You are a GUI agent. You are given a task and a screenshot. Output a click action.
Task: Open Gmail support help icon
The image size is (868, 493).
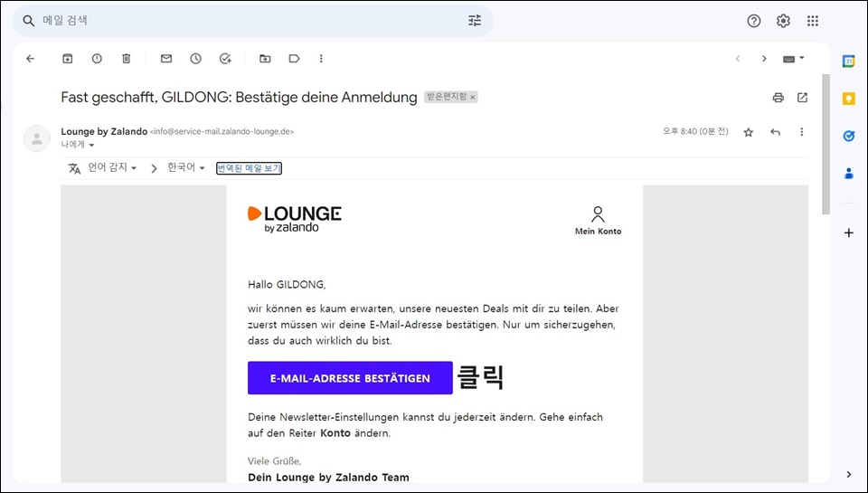click(x=754, y=21)
